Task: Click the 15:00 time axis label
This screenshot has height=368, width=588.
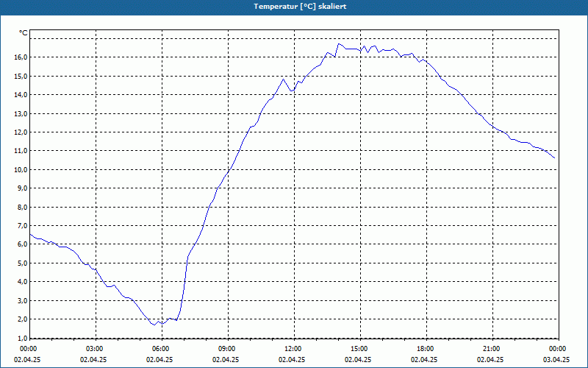Action: click(x=360, y=349)
